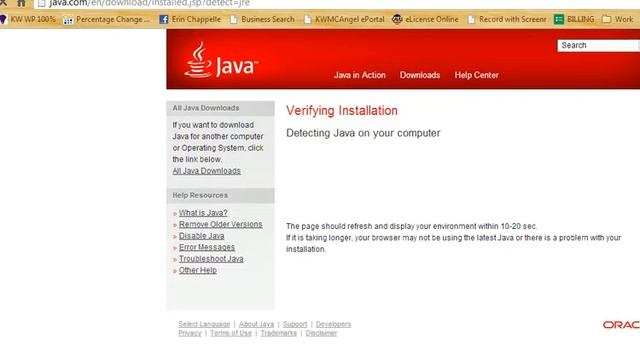Screen dimensions: 640x360
Task: Open the Erin Chappelle Facebook bookmark
Action: (190, 19)
